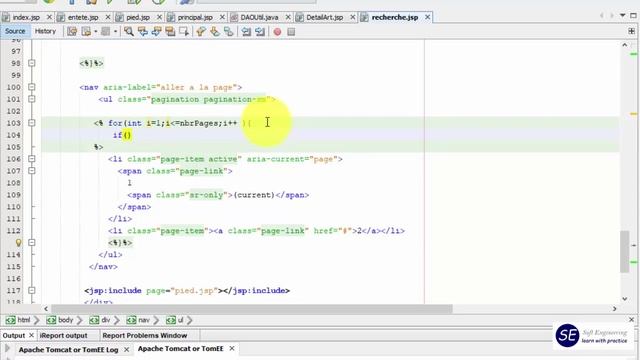
Task: Close the entete.jsp tab
Action: [108, 17]
